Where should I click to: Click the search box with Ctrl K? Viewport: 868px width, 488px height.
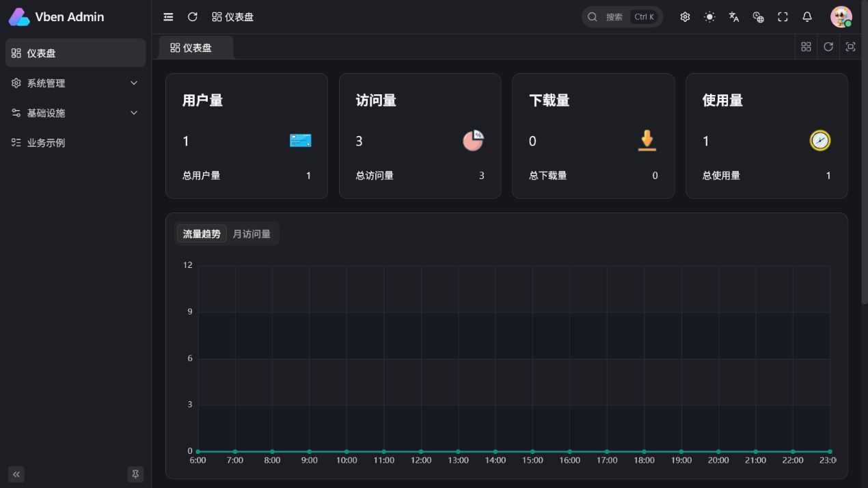pos(622,17)
